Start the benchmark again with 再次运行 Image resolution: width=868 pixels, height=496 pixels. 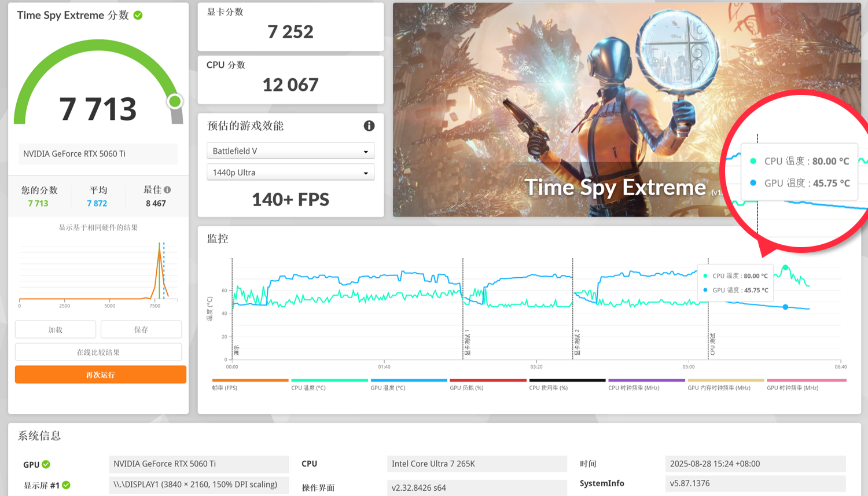(101, 374)
